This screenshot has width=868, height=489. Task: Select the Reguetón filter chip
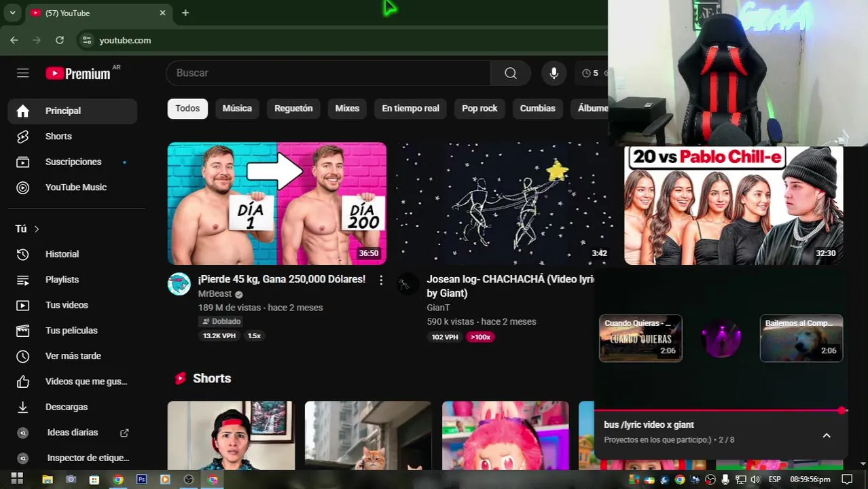coord(293,108)
